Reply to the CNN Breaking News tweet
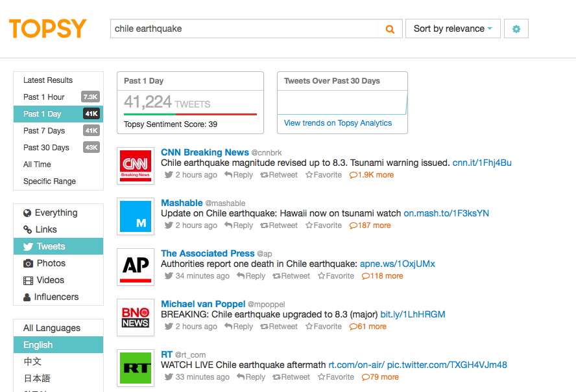This screenshot has height=392, width=576. 239,175
